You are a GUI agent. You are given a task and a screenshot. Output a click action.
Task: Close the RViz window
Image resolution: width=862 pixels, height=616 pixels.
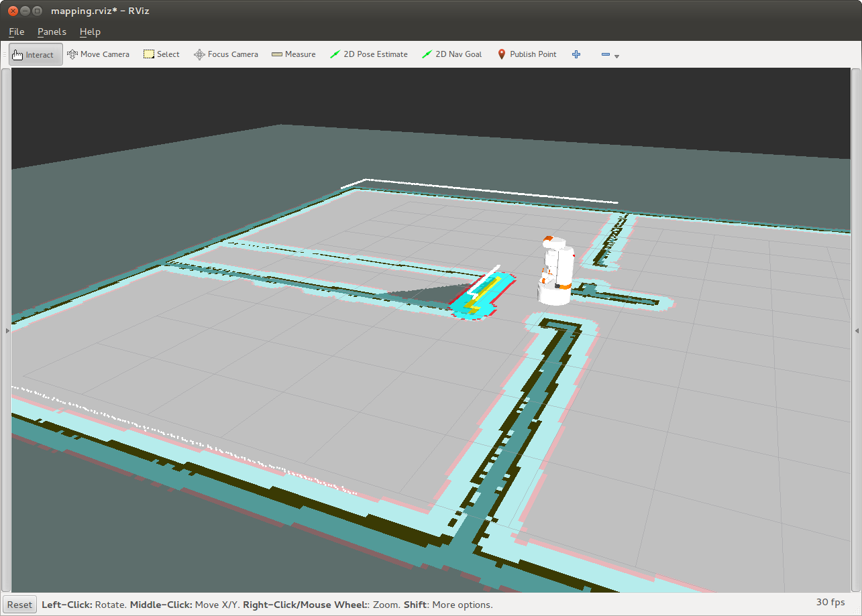click(x=12, y=11)
